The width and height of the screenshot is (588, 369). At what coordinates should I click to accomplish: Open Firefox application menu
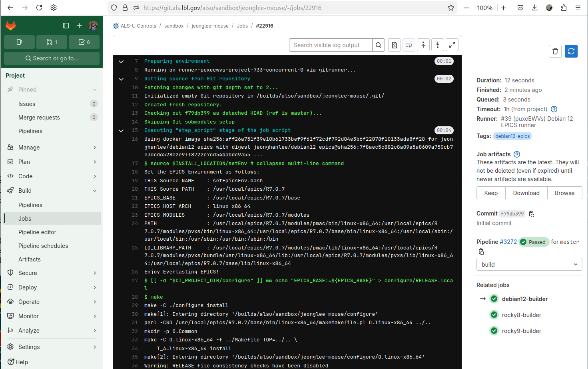click(x=578, y=8)
